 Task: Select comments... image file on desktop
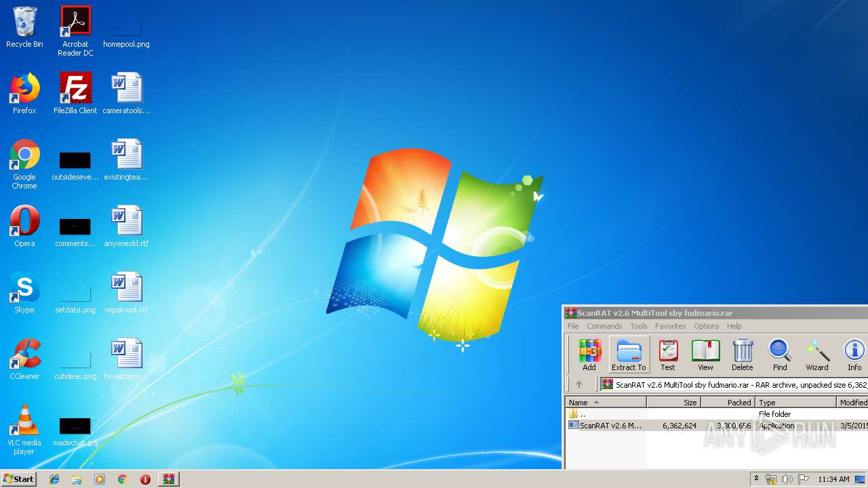75,232
